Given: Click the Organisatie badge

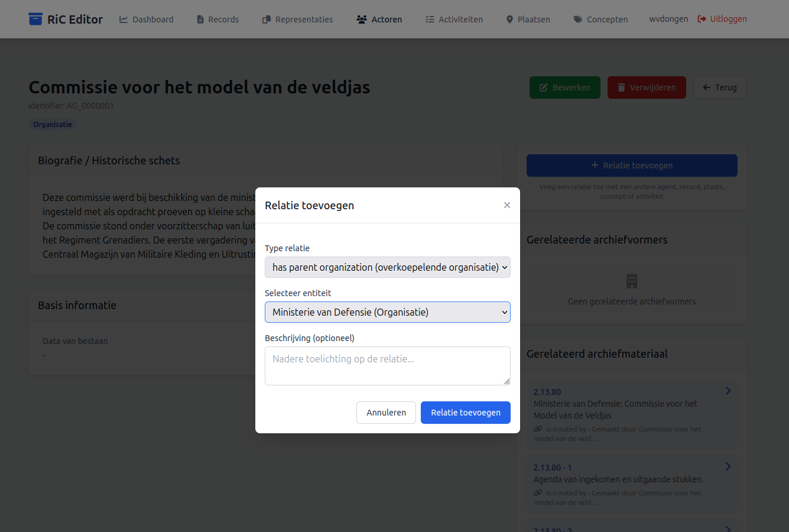Looking at the screenshot, I should click(53, 125).
